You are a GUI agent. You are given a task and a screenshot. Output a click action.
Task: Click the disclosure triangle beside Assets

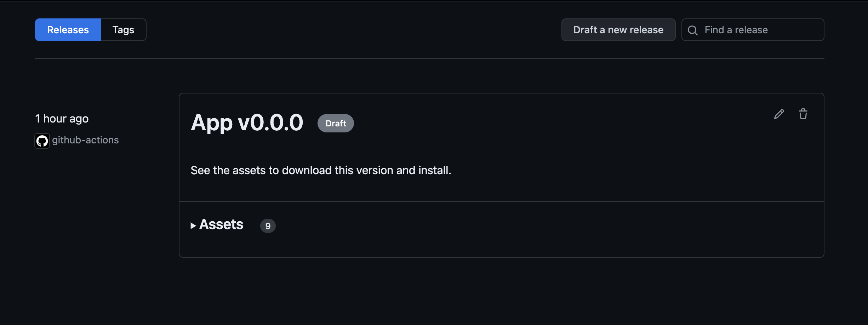[x=193, y=225]
